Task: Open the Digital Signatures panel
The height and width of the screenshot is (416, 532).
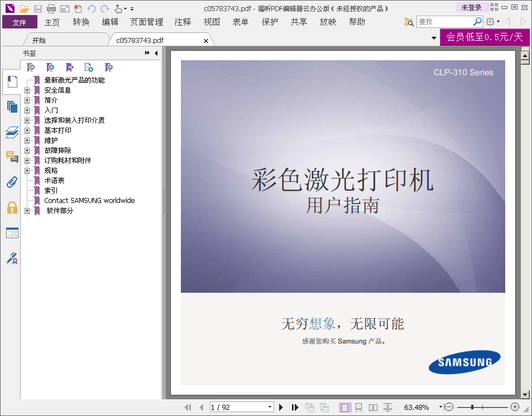Action: pos(12,258)
